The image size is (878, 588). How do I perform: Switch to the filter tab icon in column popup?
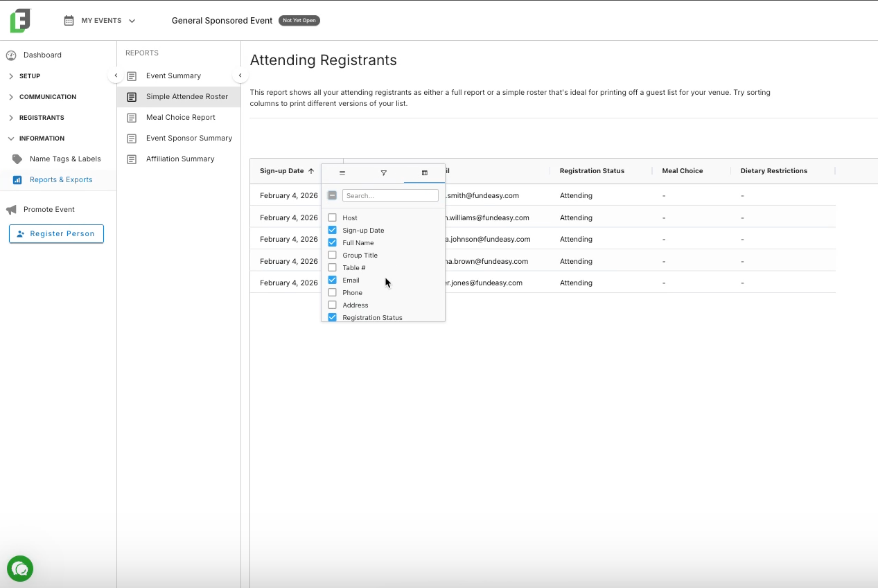pos(383,173)
